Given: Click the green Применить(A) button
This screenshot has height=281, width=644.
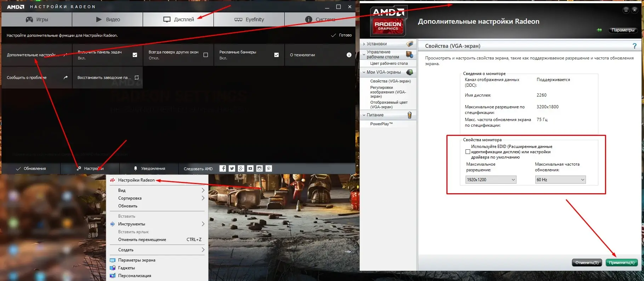Looking at the screenshot, I should 622,263.
